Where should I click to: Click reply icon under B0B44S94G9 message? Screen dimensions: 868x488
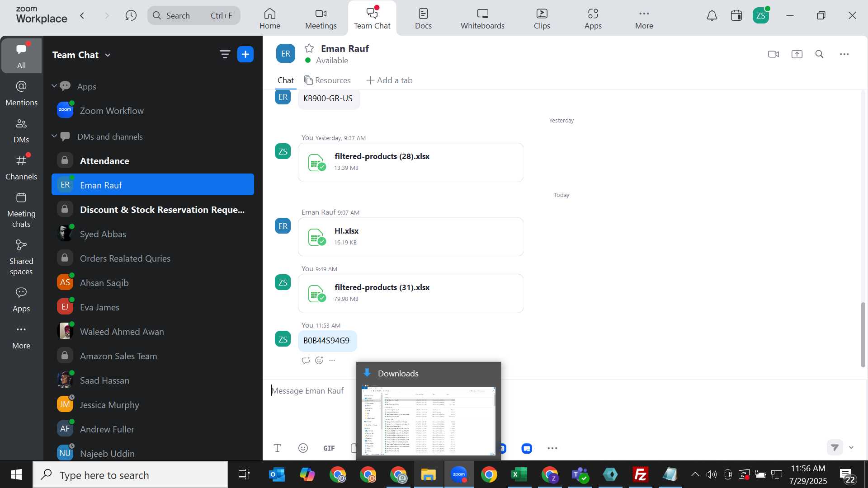(x=306, y=360)
